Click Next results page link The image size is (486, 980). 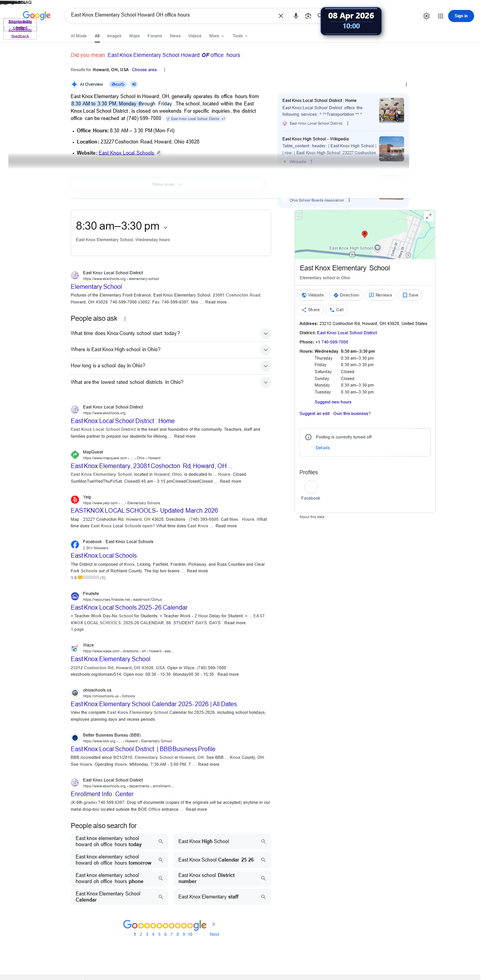pos(215,934)
